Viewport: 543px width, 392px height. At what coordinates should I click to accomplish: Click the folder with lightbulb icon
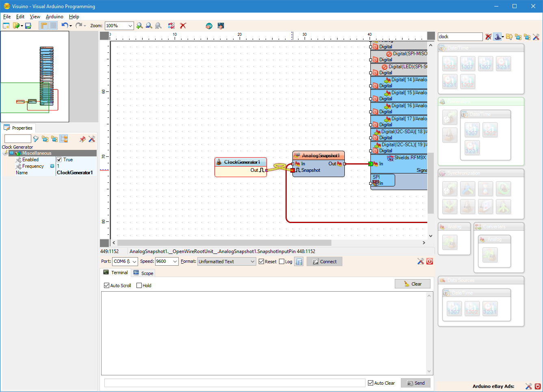[x=509, y=37]
